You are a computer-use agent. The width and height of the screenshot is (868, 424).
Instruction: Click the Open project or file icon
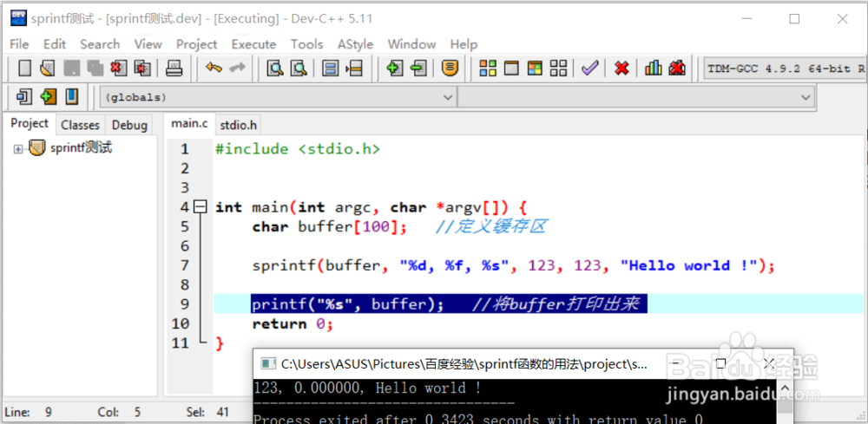click(x=48, y=68)
